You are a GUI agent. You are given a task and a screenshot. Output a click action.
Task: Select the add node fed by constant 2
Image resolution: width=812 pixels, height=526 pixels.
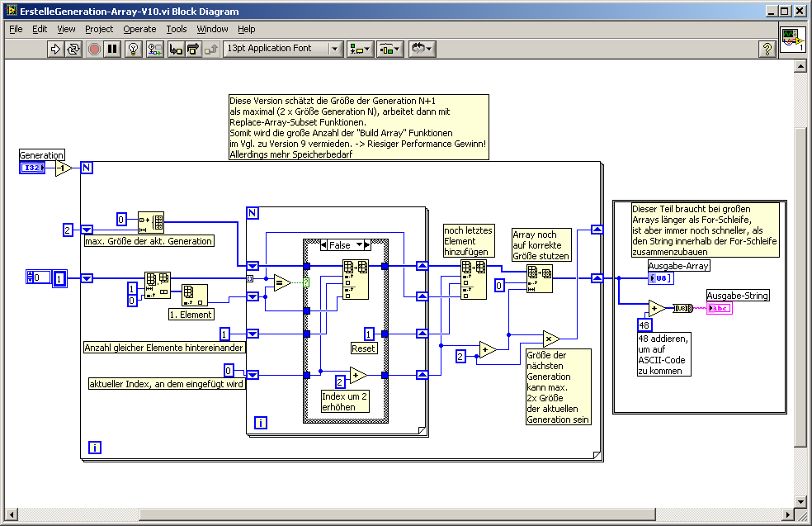coord(488,350)
